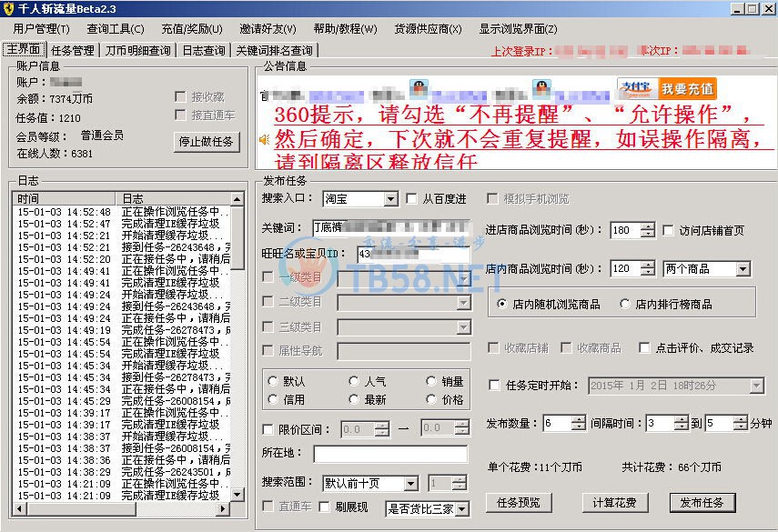
Task: Click the 停止做任务 button
Action: (207, 142)
